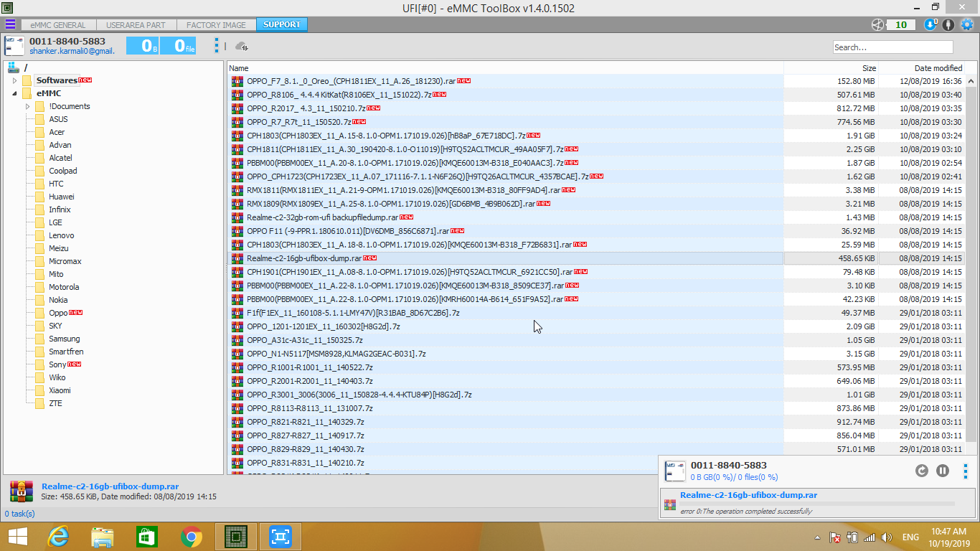Screen dimensions: 980x551
Task: Select the Motorola folder
Action: [65, 287]
